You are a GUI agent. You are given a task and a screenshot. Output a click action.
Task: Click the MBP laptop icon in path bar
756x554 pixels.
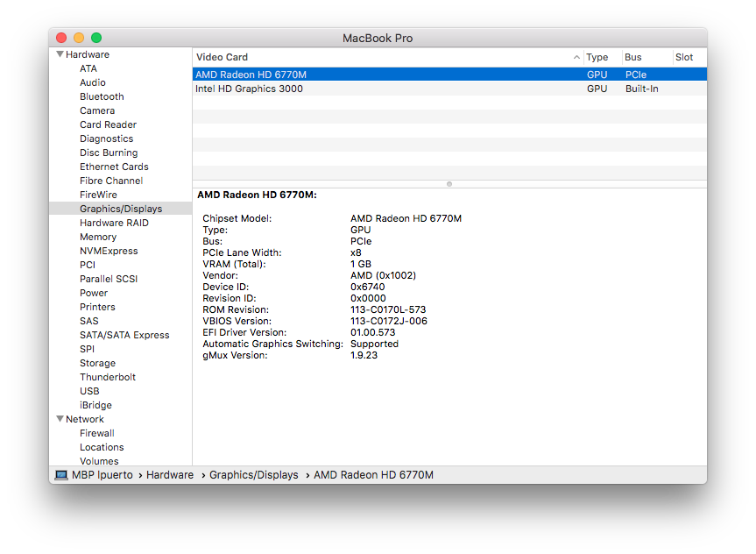pos(61,475)
